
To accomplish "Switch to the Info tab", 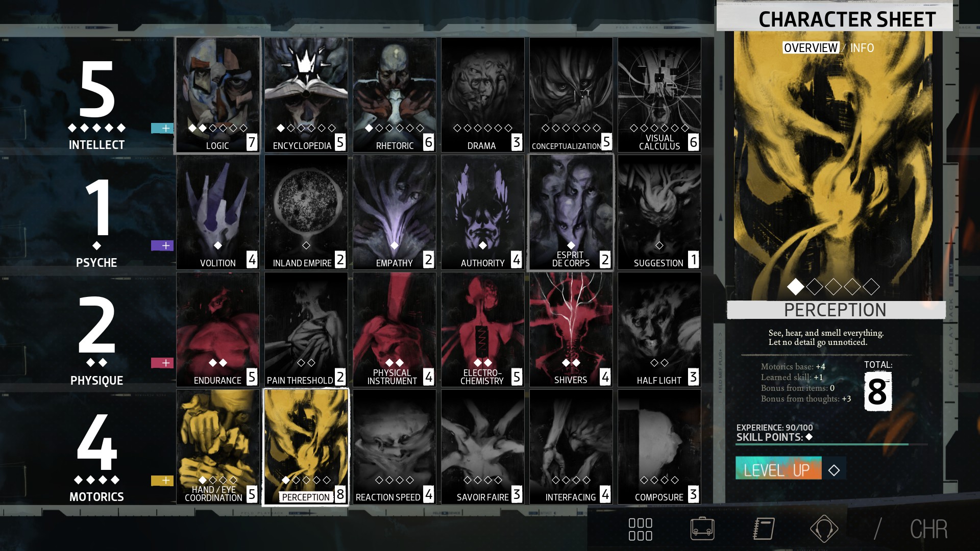I will (862, 48).
